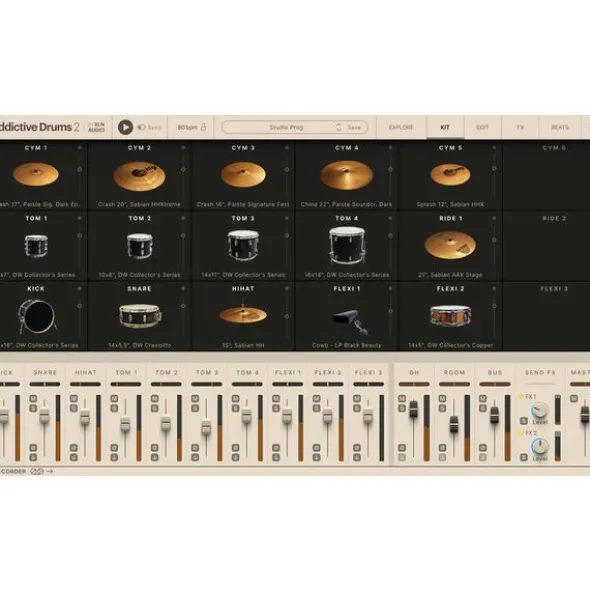Click the 'Cowb - LP Black Beauty' description
The image size is (590, 591).
(347, 345)
